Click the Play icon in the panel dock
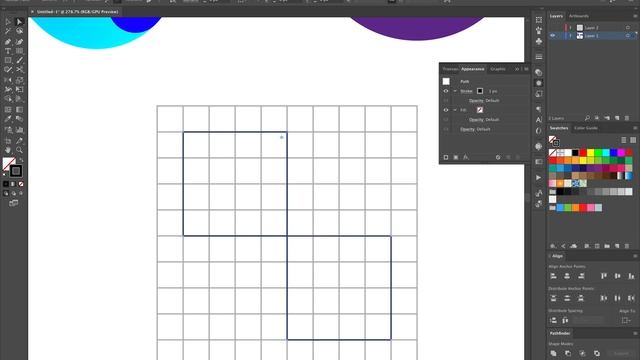Image resolution: width=640 pixels, height=360 pixels. 539,178
